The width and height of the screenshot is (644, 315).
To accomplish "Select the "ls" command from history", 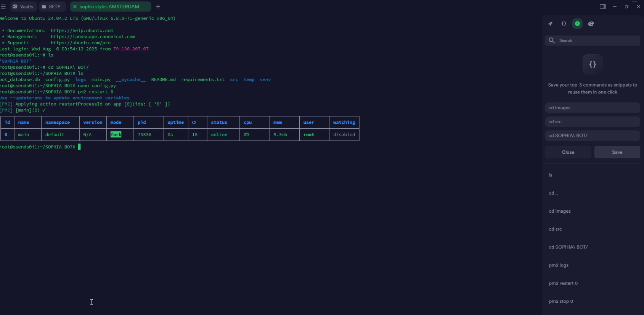I will click(x=551, y=175).
